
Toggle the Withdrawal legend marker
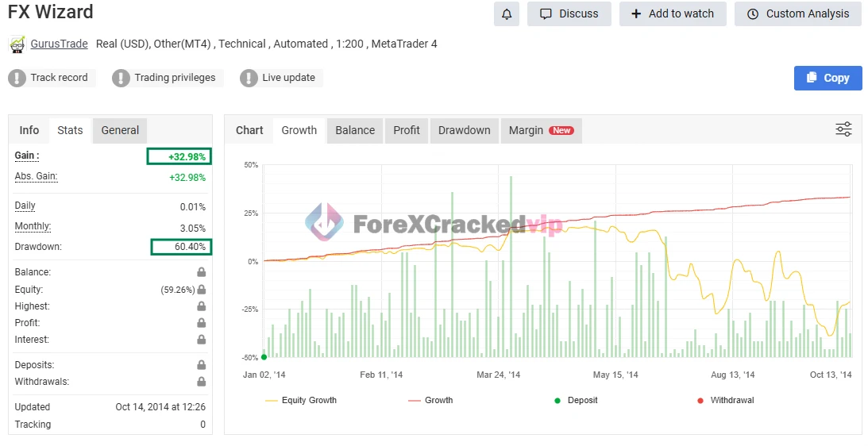pyautogui.click(x=724, y=401)
